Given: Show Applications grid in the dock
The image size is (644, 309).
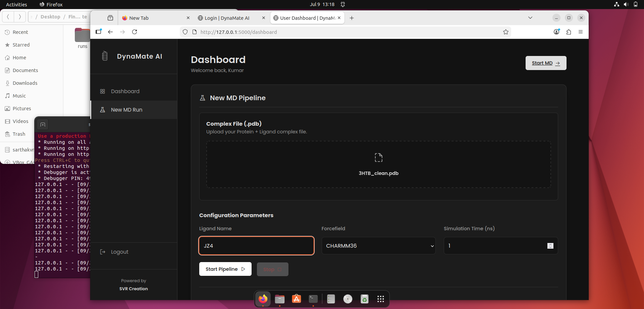Looking at the screenshot, I should coord(380,299).
